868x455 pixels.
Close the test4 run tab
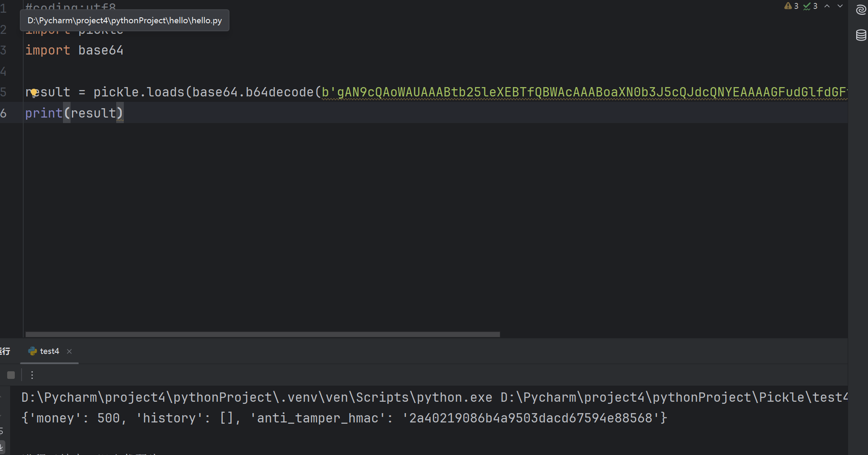[69, 351]
